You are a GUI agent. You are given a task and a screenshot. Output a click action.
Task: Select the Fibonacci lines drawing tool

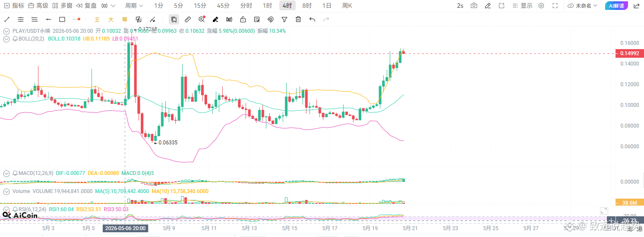click(34, 19)
